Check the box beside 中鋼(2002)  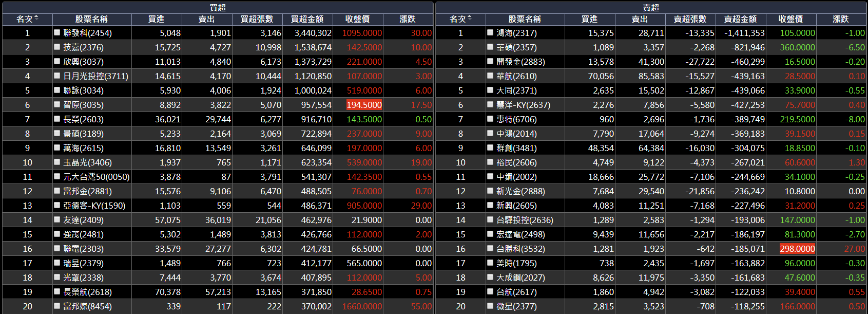click(490, 176)
